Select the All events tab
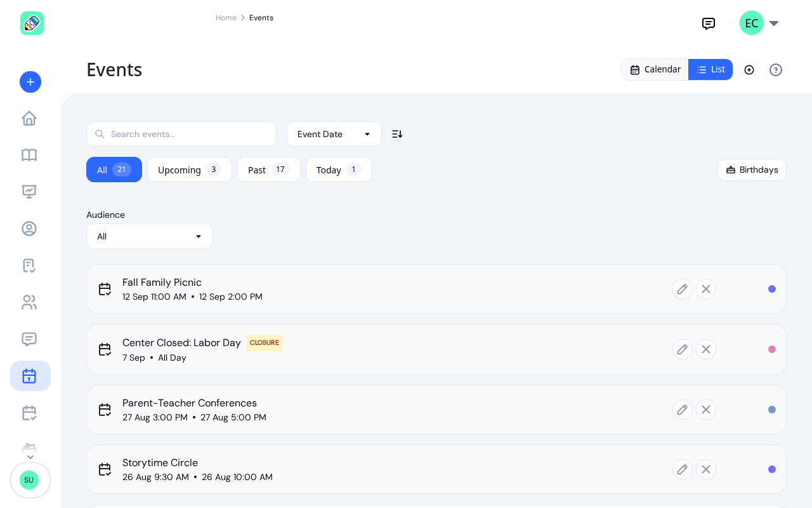The width and height of the screenshot is (812, 508). (x=114, y=170)
